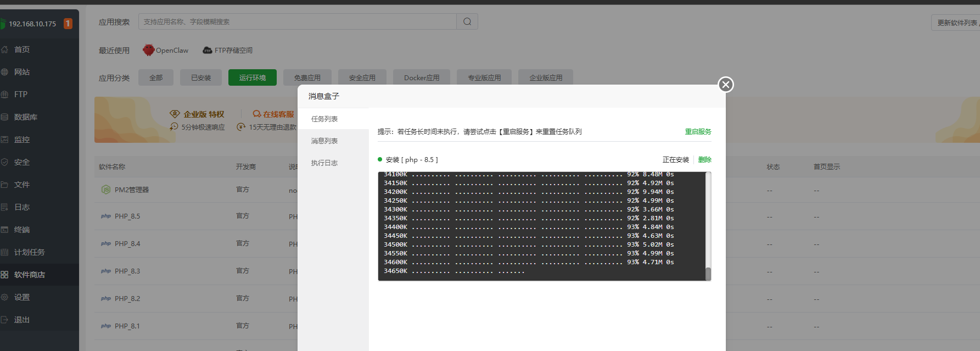Click the php icon beside PHP_8.2
The width and height of the screenshot is (980, 351).
(x=106, y=298)
